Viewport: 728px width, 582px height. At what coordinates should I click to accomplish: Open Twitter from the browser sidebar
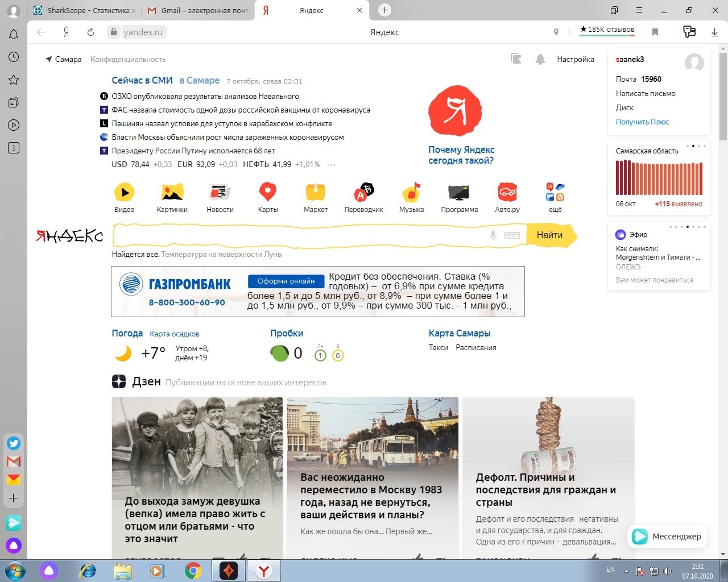tap(14, 443)
